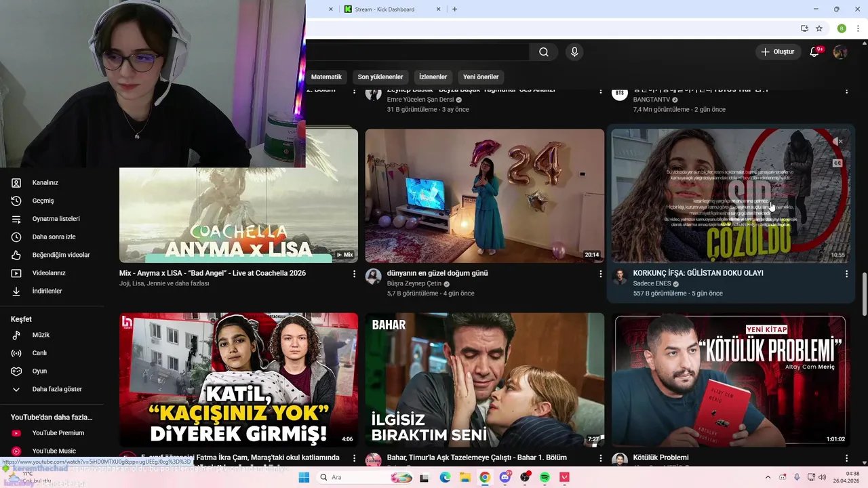868x488 pixels.
Task: Click the Sadece ENES channel avatar
Action: coord(620,277)
